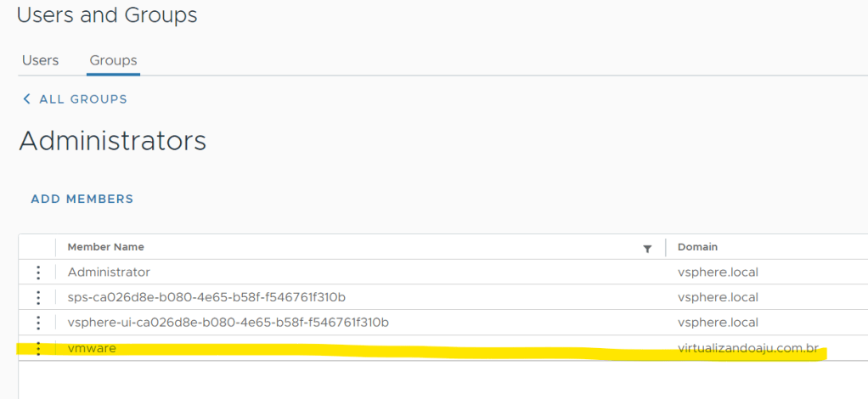Click the Administrators group heading
This screenshot has height=399, width=868.
[x=112, y=141]
